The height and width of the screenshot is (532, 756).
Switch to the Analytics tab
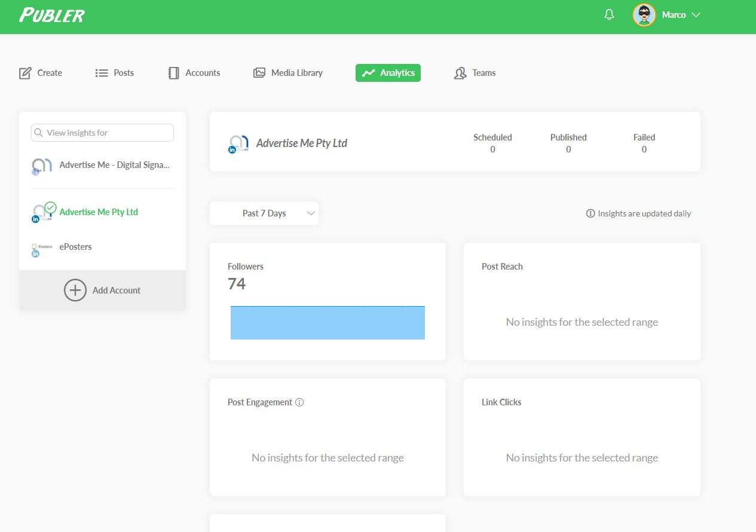pyautogui.click(x=388, y=72)
